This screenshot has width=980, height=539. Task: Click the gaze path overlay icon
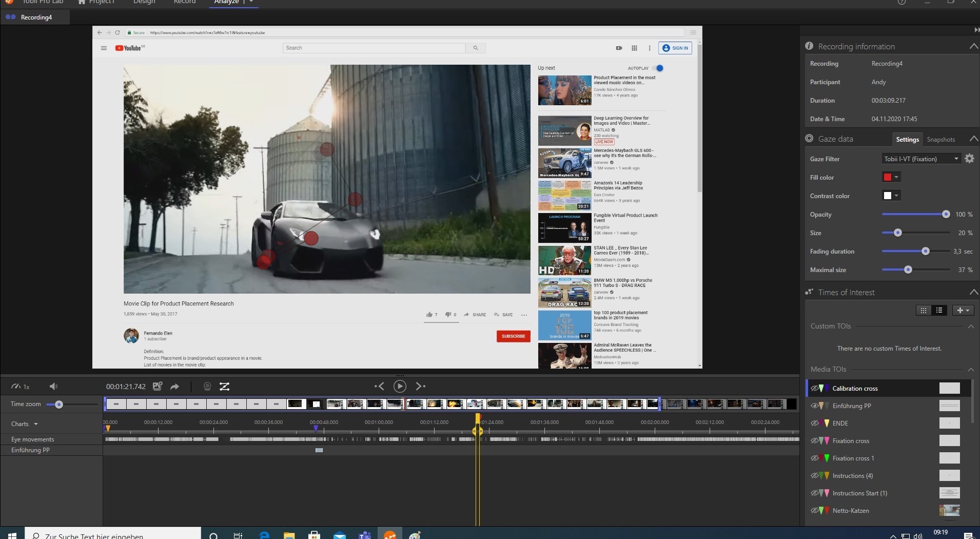click(x=224, y=387)
